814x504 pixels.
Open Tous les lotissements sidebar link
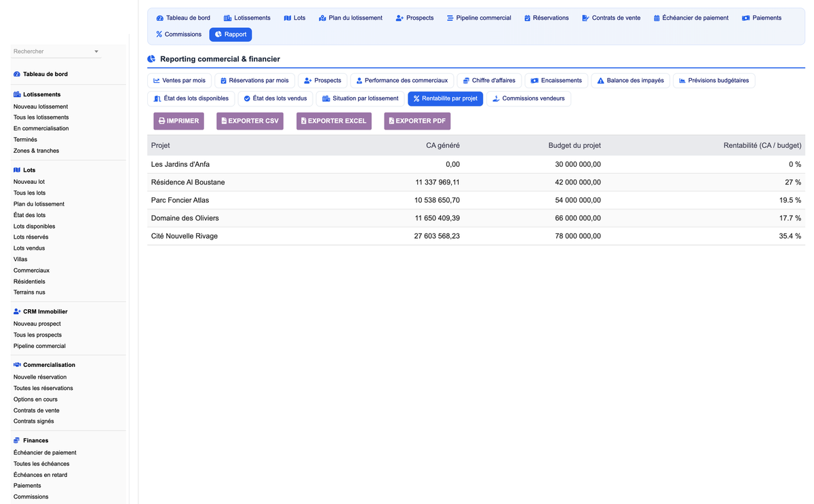[x=41, y=117]
